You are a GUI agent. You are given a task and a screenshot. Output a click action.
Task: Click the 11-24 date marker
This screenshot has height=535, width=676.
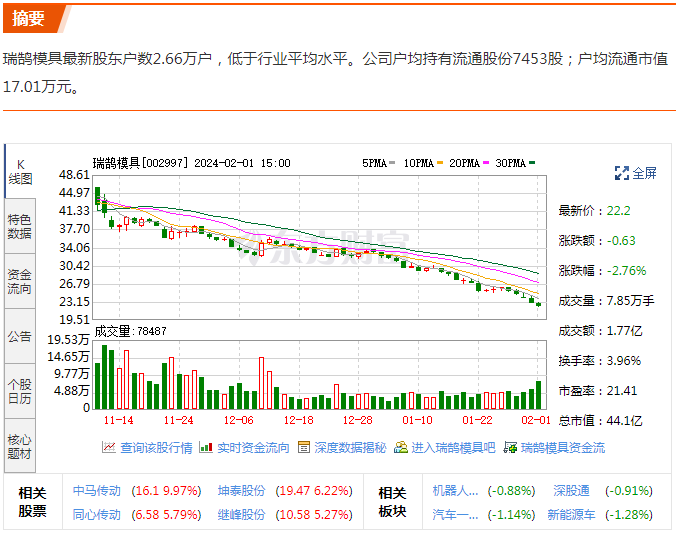[178, 420]
